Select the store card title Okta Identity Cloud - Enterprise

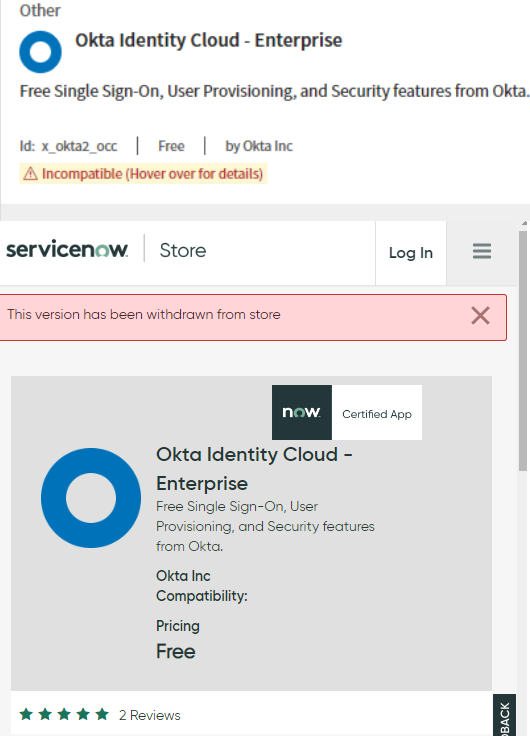(x=254, y=469)
